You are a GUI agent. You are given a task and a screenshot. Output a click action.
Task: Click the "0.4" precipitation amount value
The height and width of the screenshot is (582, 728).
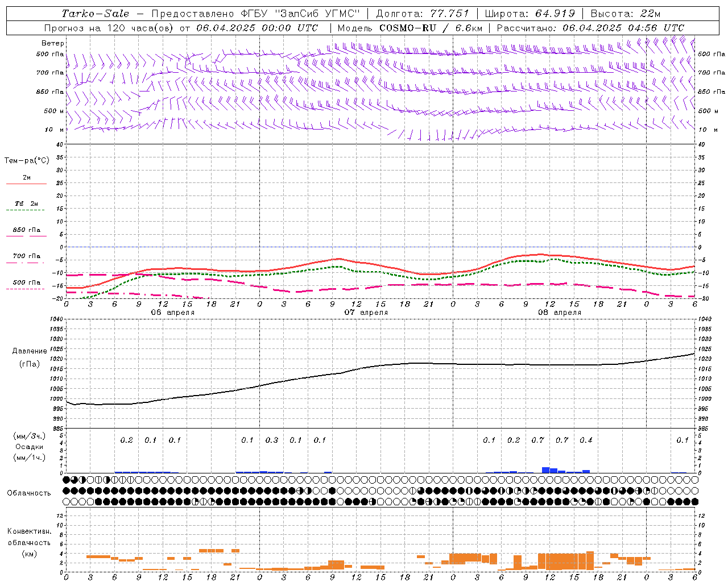point(586,440)
